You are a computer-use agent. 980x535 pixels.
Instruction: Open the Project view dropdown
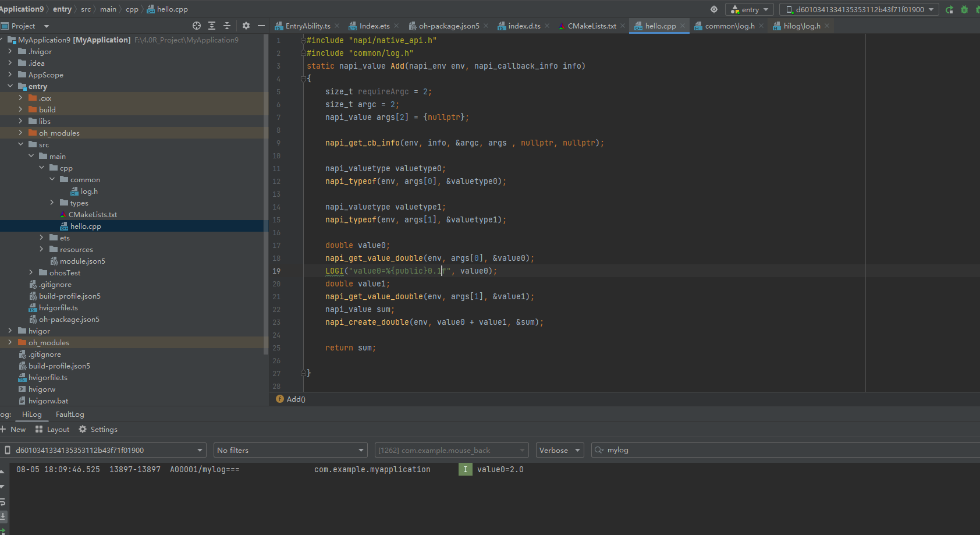pyautogui.click(x=47, y=26)
